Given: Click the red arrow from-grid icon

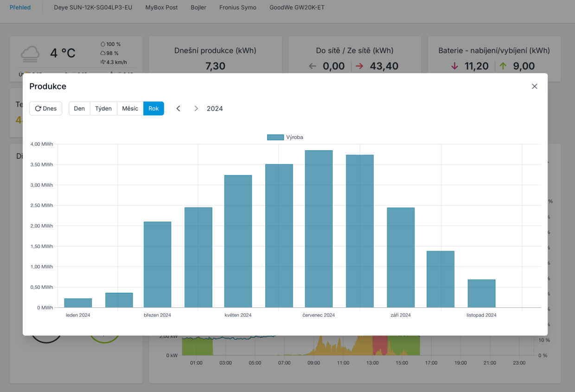Looking at the screenshot, I should [x=359, y=66].
